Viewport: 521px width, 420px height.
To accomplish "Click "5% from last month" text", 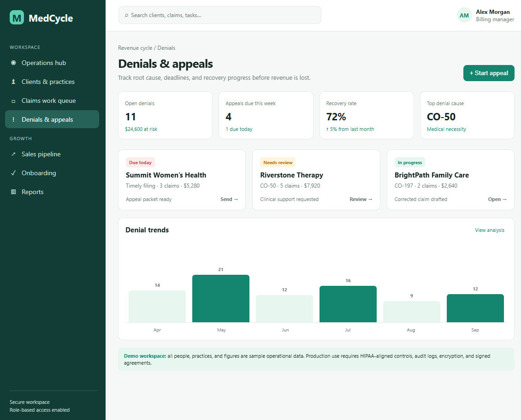I will [352, 129].
